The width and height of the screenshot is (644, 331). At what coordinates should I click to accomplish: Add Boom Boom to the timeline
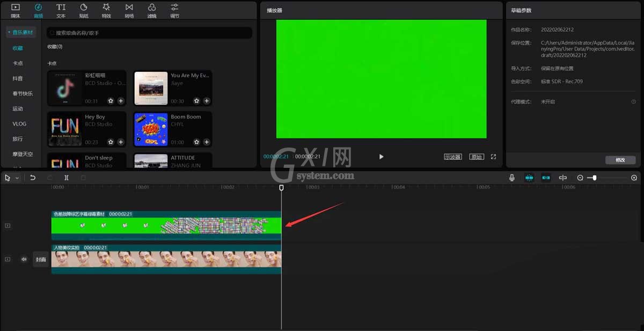coord(207,142)
